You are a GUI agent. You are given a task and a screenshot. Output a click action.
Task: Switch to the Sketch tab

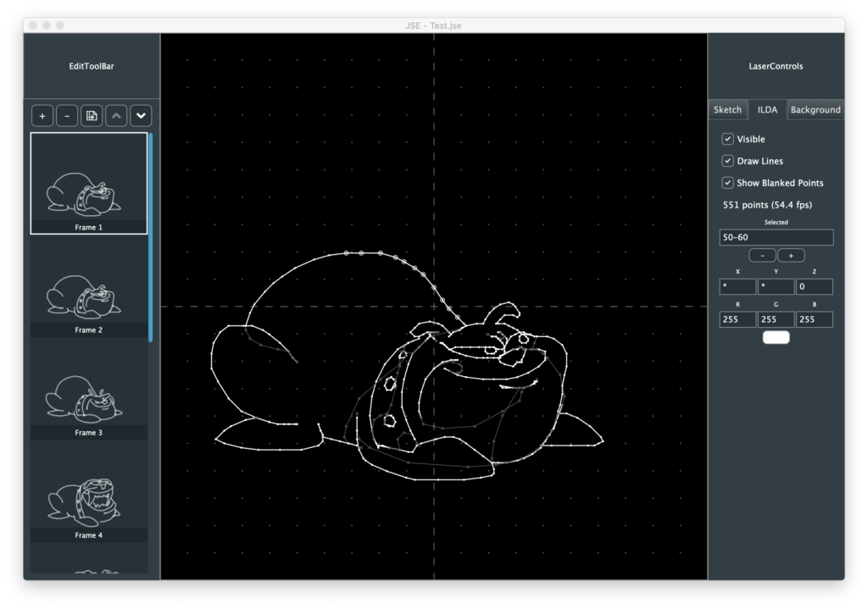(x=727, y=109)
